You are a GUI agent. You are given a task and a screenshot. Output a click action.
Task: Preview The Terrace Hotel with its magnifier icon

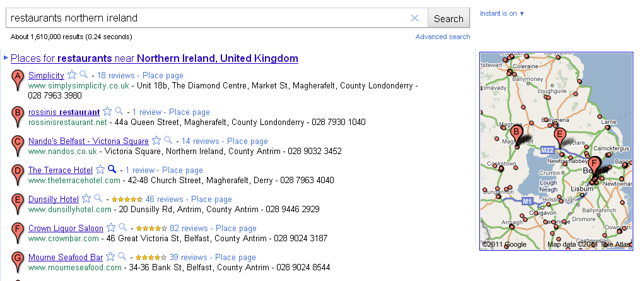[112, 169]
